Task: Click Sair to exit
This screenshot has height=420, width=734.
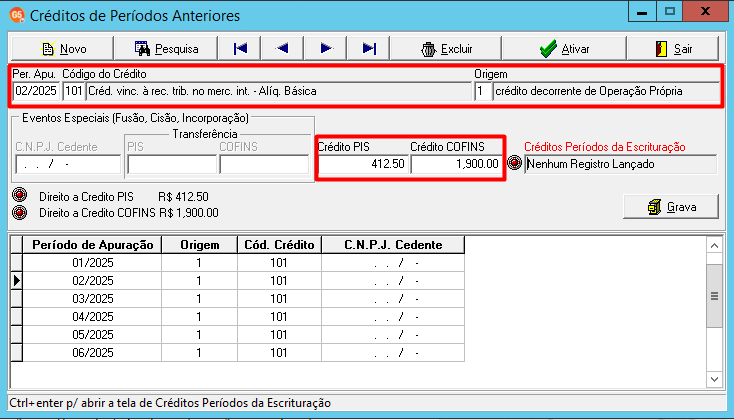Action: (x=673, y=49)
